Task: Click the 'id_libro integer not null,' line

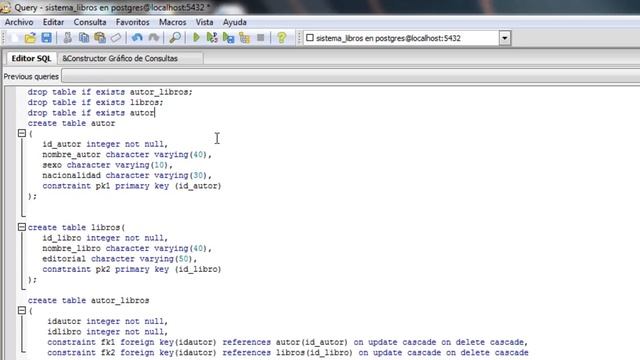Action: pyautogui.click(x=105, y=238)
